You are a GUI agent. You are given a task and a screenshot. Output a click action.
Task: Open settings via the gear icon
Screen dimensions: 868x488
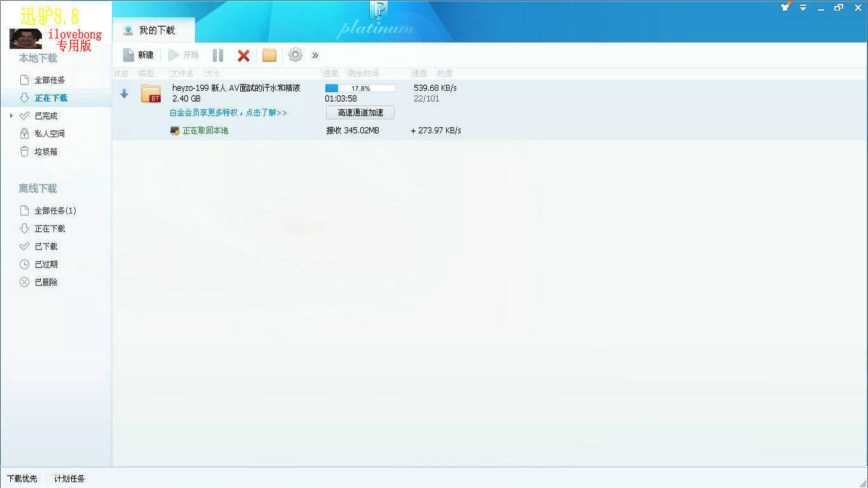point(295,55)
